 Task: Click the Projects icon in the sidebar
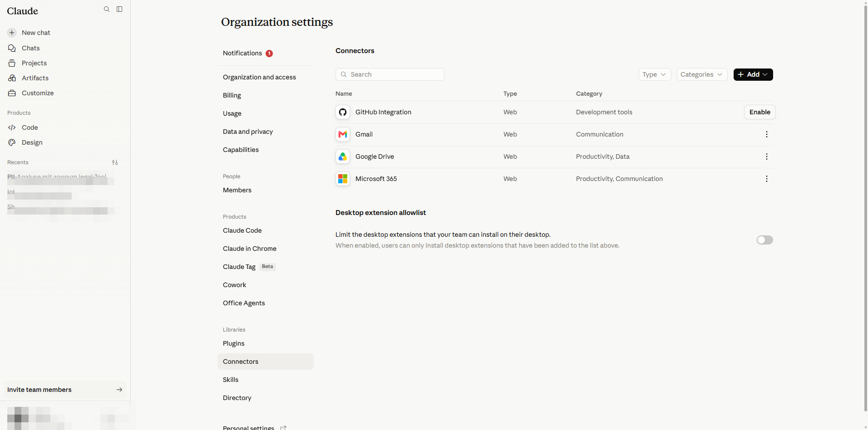12,63
